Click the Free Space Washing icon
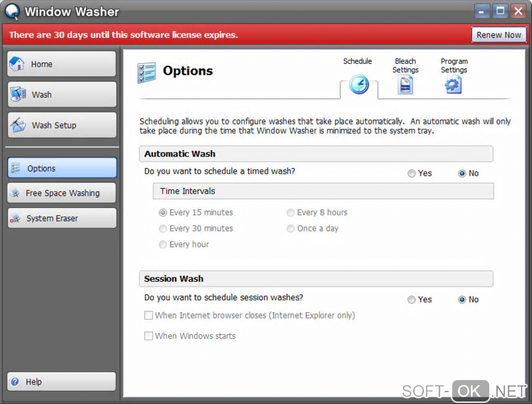 pyautogui.click(x=15, y=193)
